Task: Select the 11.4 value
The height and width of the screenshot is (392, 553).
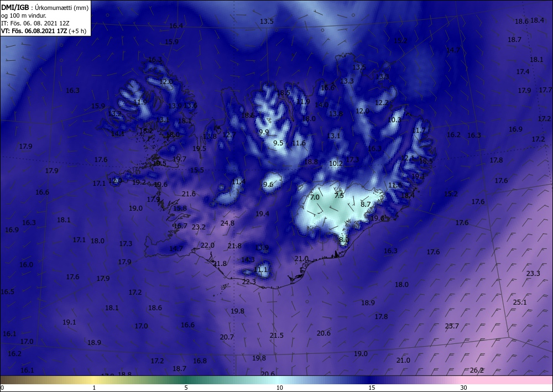Action: tap(239, 182)
